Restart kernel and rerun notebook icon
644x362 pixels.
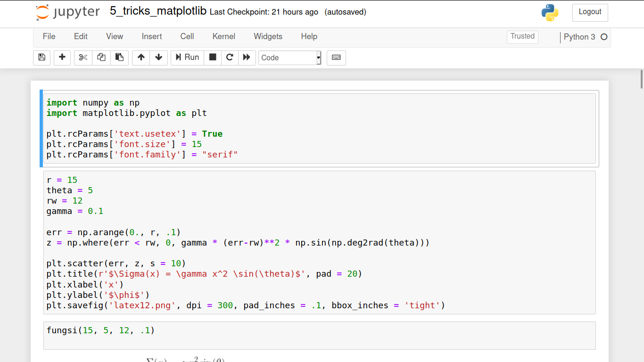(x=247, y=58)
